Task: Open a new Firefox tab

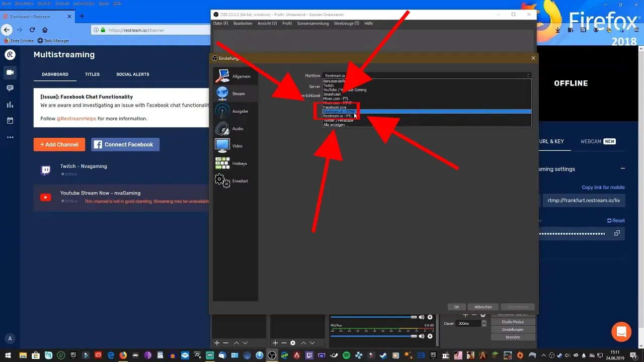Action: point(82,16)
